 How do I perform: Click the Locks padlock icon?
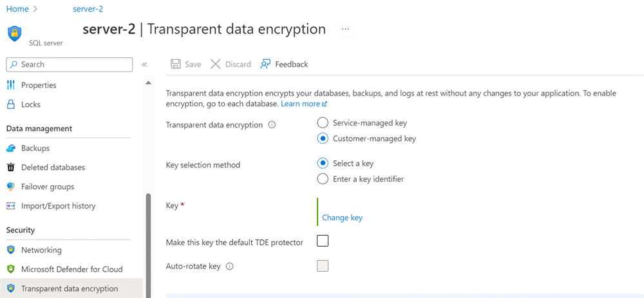(x=10, y=104)
